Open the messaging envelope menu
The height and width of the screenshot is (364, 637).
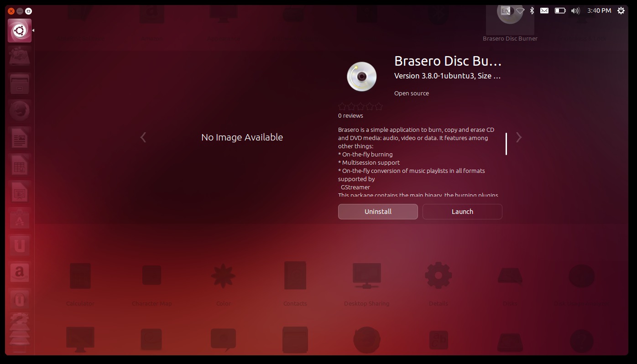(544, 10)
